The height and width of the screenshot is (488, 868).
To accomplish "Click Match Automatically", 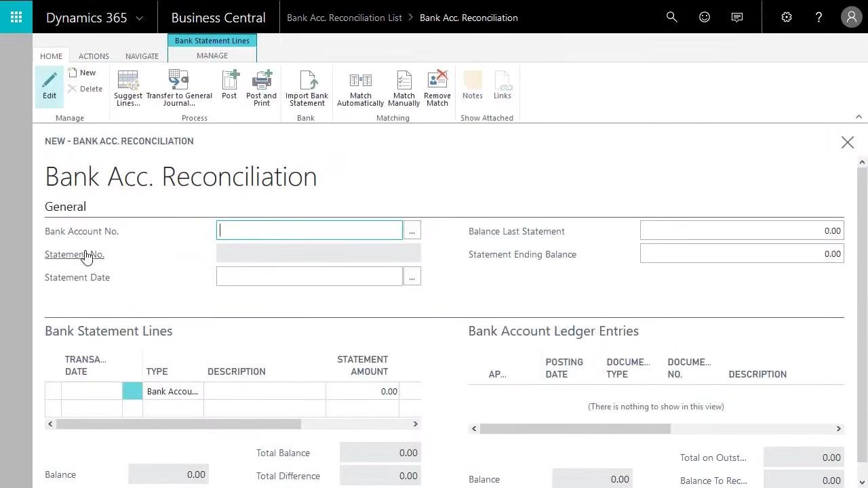I will [360, 88].
